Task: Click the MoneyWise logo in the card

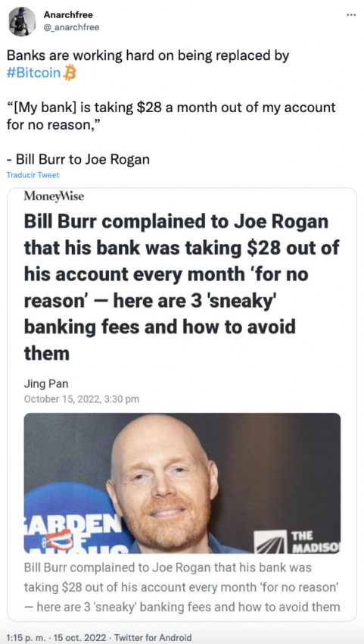Action: pos(54,197)
